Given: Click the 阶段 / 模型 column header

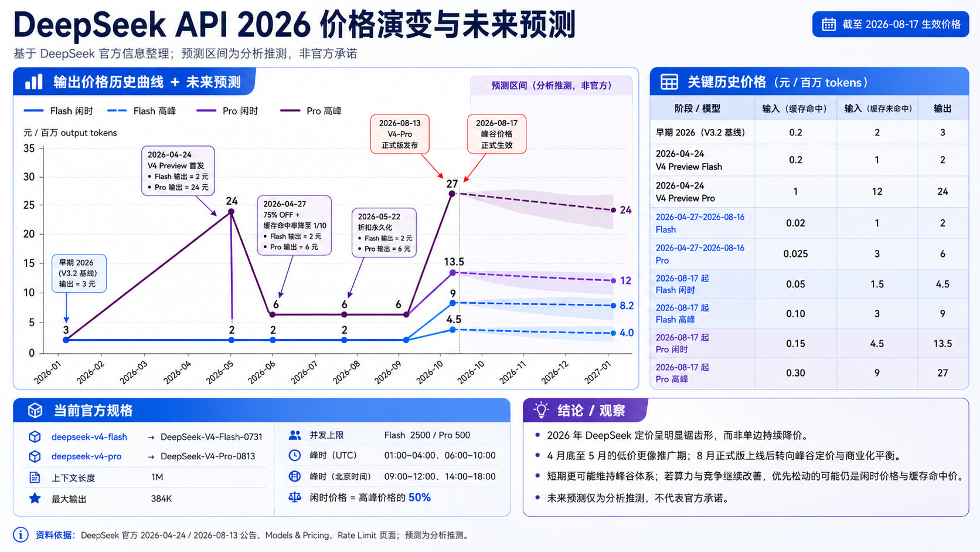Looking at the screenshot, I should point(697,109).
